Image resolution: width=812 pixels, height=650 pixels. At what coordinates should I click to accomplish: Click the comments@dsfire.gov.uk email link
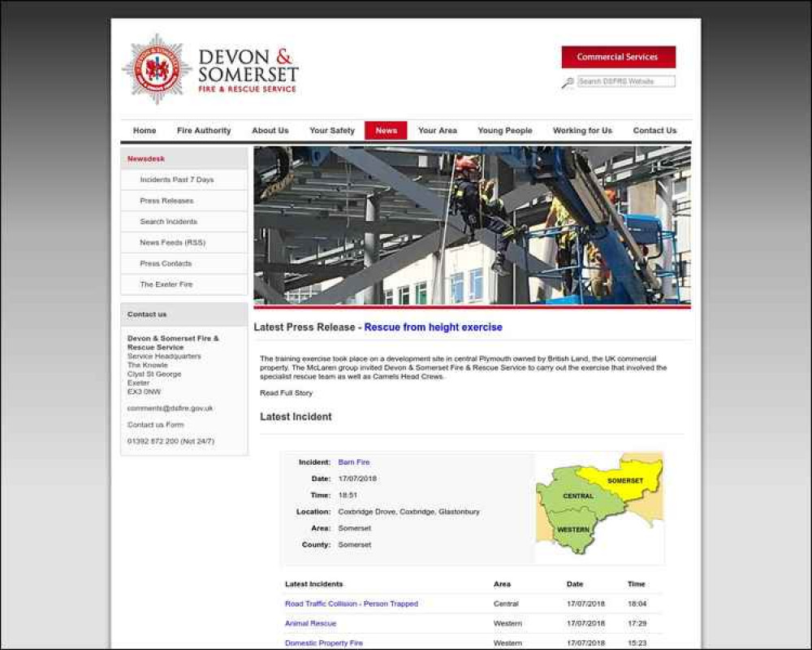[x=170, y=409]
